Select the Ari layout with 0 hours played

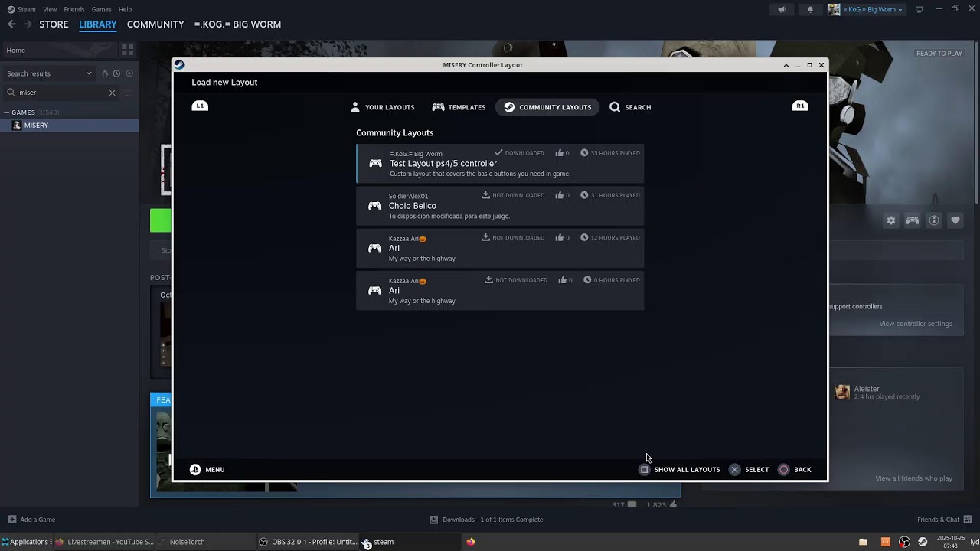click(x=500, y=290)
